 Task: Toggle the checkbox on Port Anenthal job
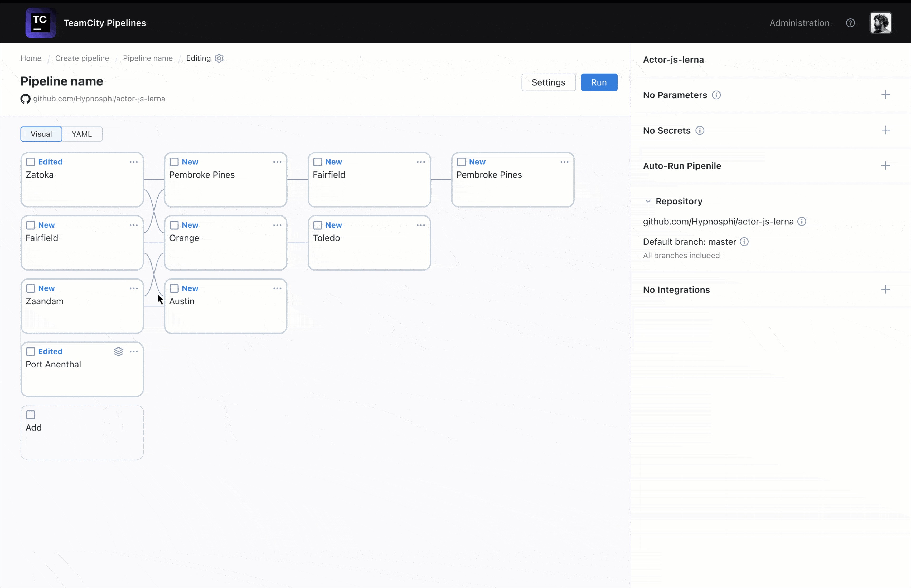31,351
